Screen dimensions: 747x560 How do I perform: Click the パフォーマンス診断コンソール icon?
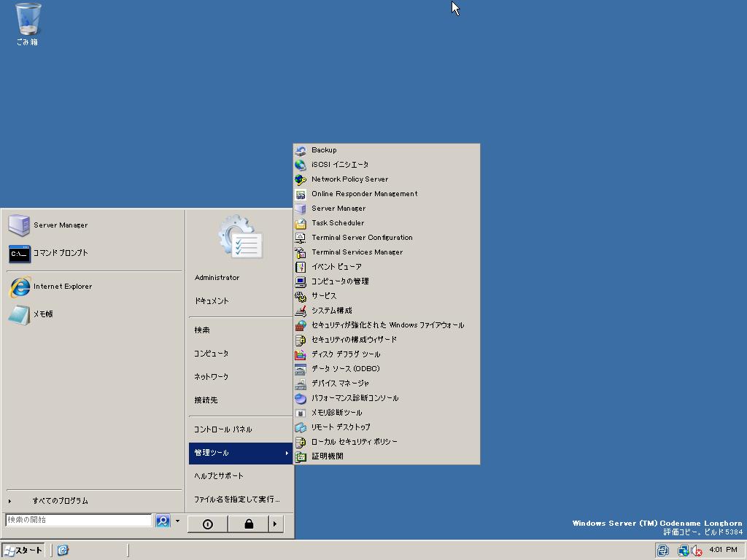click(x=300, y=398)
